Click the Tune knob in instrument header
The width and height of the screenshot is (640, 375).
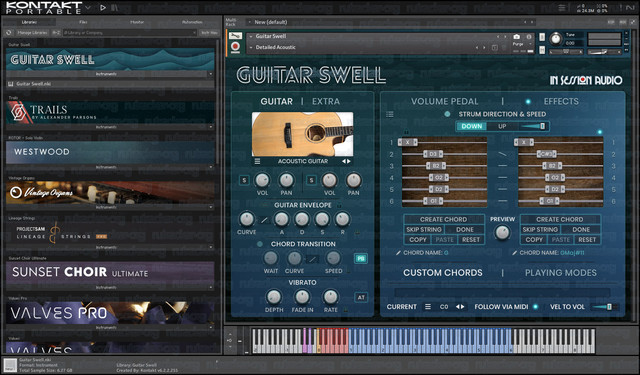click(556, 39)
